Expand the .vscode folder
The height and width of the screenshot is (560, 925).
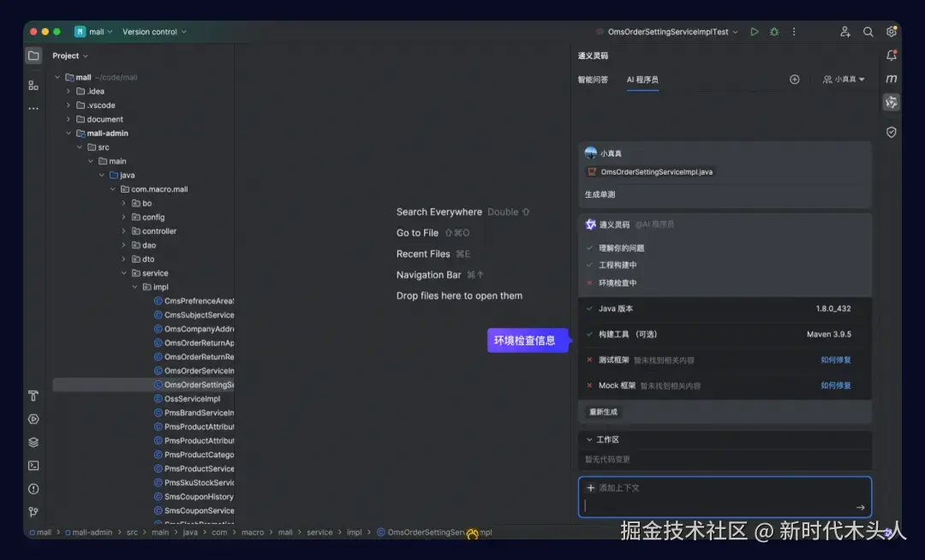[69, 105]
